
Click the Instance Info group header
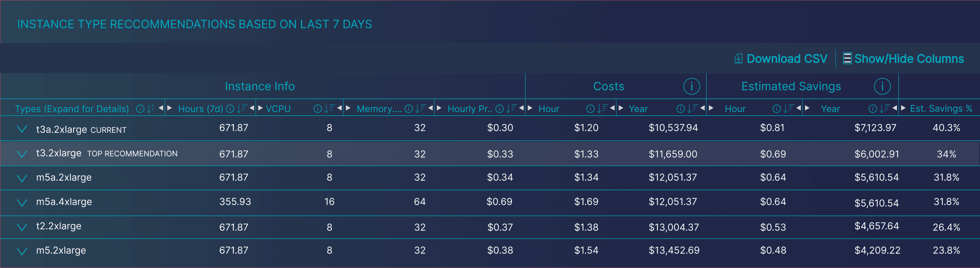(x=260, y=86)
